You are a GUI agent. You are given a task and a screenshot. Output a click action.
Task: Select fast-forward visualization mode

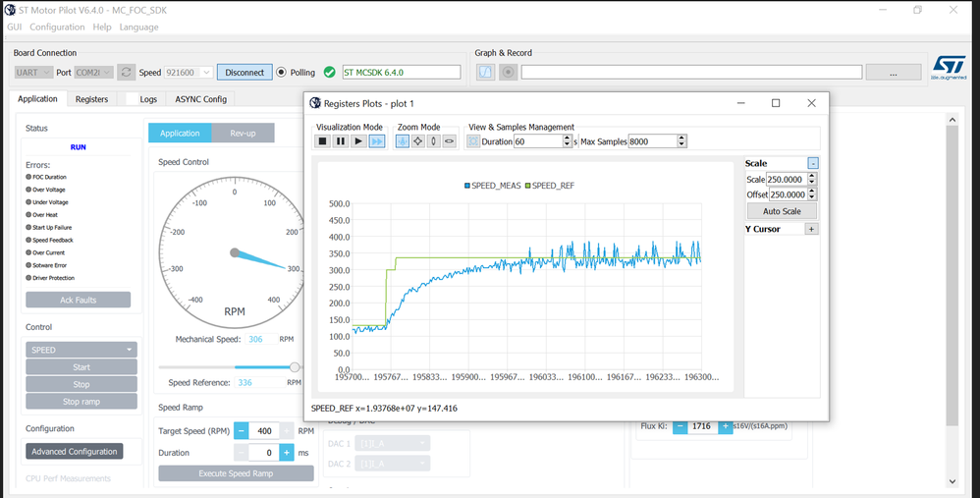tap(377, 141)
